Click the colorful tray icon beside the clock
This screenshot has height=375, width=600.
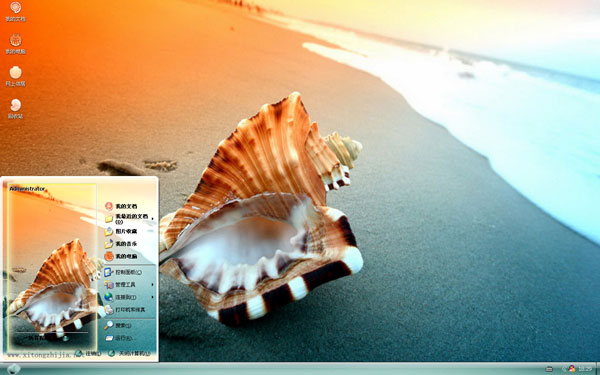click(572, 369)
